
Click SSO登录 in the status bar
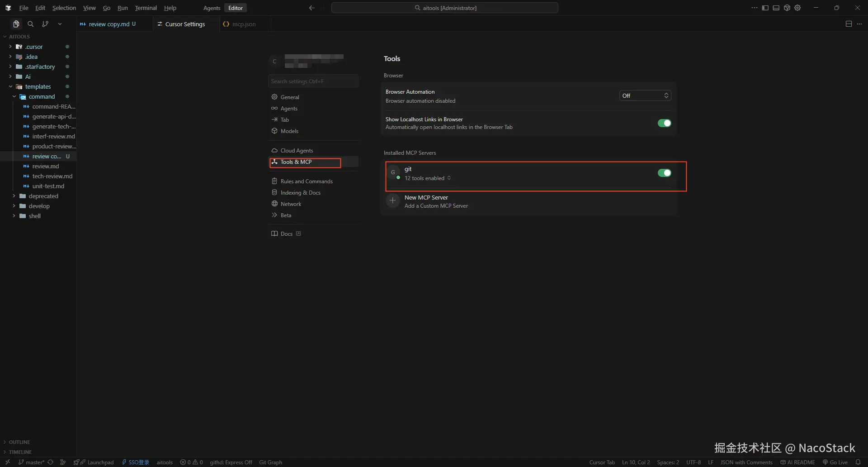[x=136, y=462]
